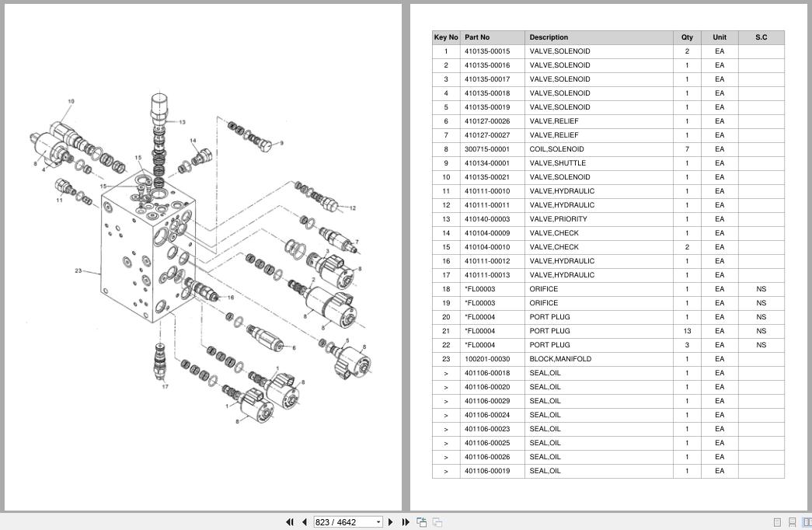812x530 pixels.
Task: Click the Description column header
Action: (598, 37)
